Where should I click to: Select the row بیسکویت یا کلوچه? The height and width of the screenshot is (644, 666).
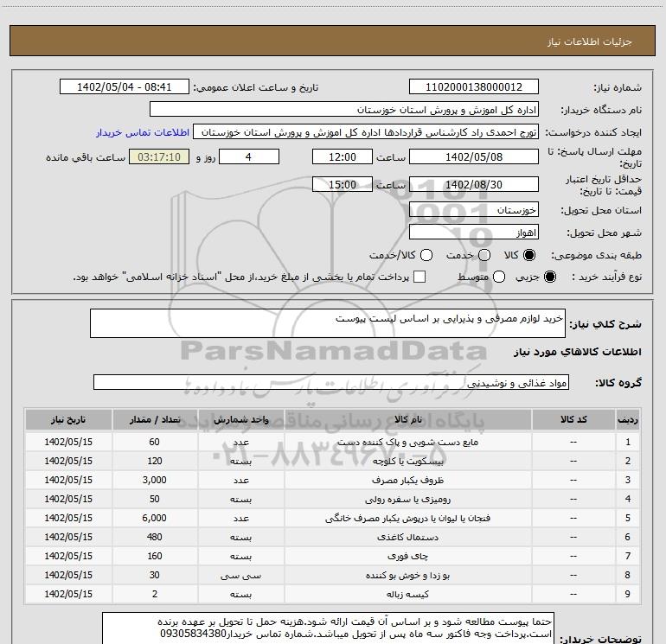[x=333, y=461]
